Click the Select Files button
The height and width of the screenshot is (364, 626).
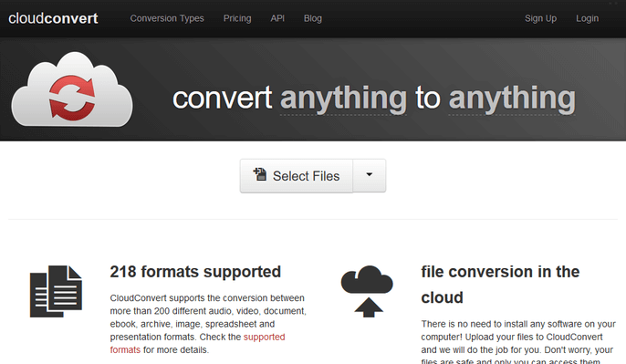297,176
